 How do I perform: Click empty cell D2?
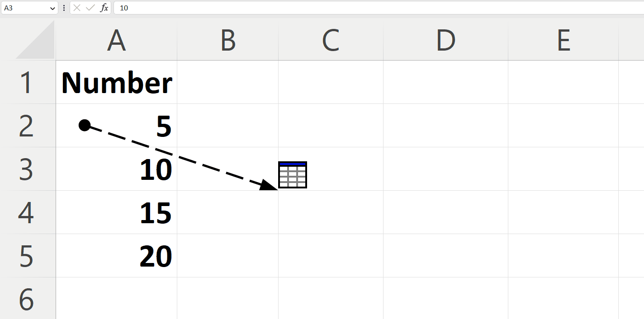[x=445, y=126]
